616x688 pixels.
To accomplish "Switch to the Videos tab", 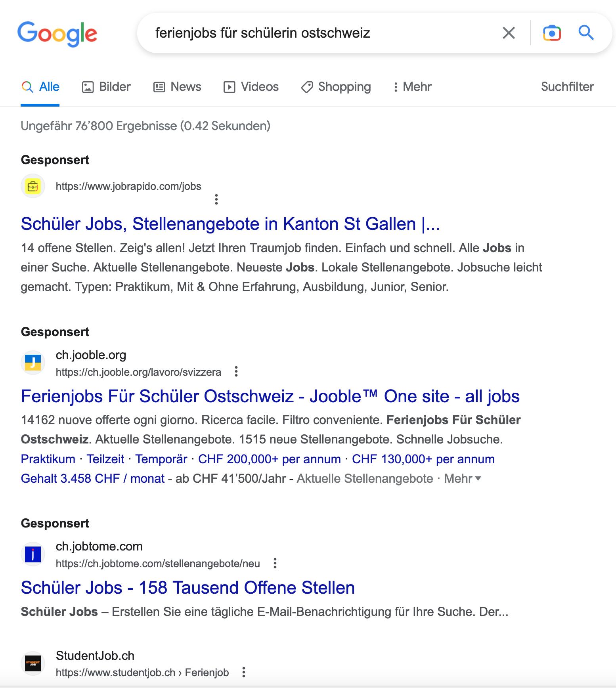I will [251, 87].
